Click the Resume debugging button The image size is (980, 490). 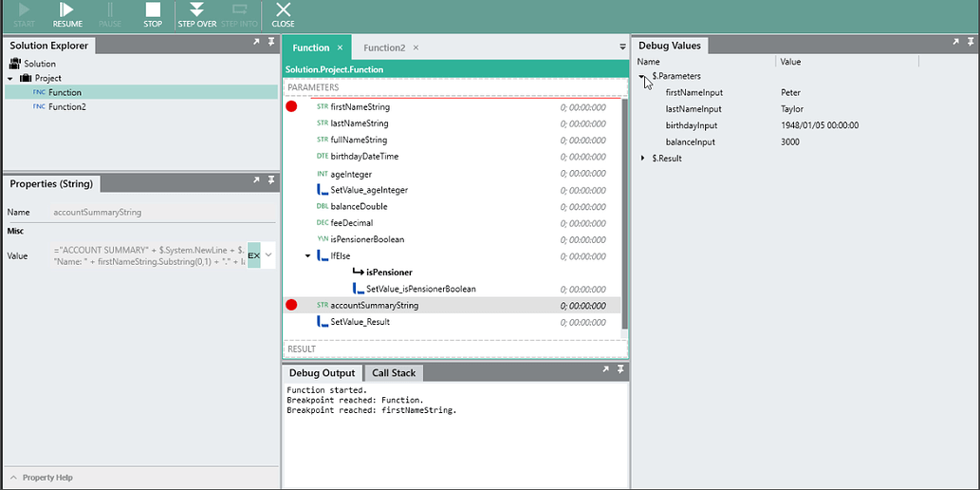click(67, 14)
